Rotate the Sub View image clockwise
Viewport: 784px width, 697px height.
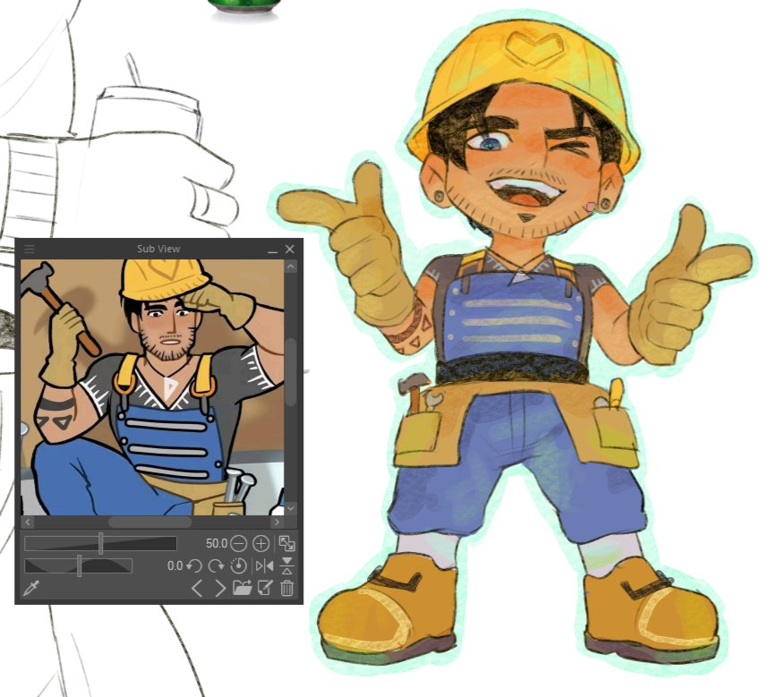(218, 565)
